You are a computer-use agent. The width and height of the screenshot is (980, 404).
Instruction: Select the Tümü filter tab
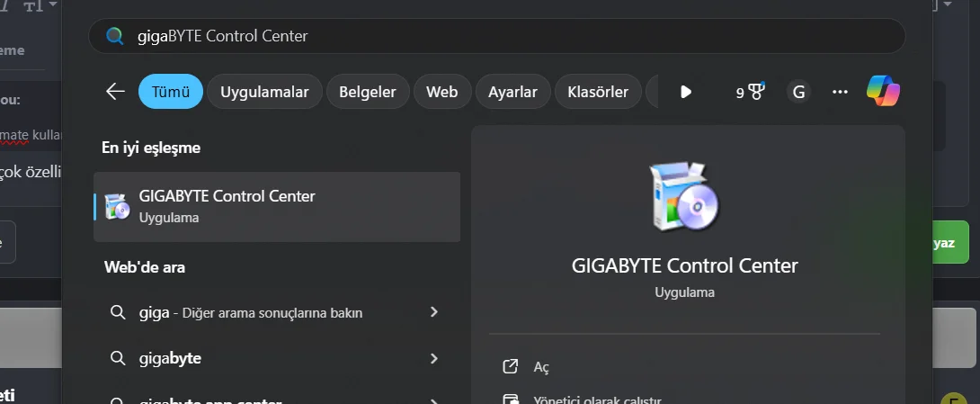[171, 92]
